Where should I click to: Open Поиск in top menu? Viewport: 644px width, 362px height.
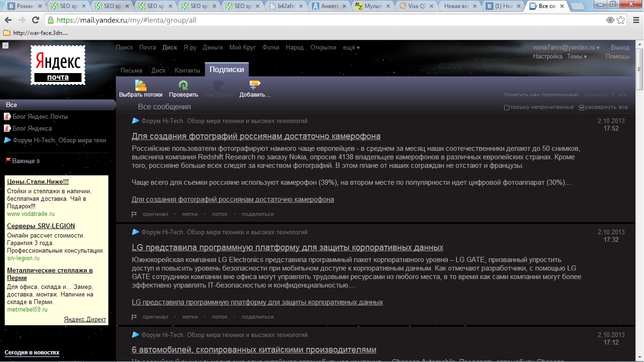[124, 48]
